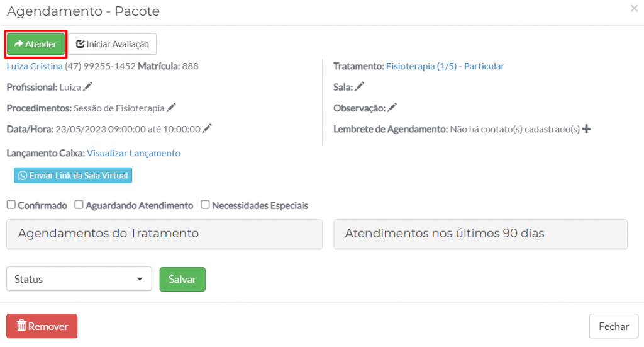The image size is (644, 347).
Task: Close the Agendamento dialog with X
Action: click(x=634, y=8)
